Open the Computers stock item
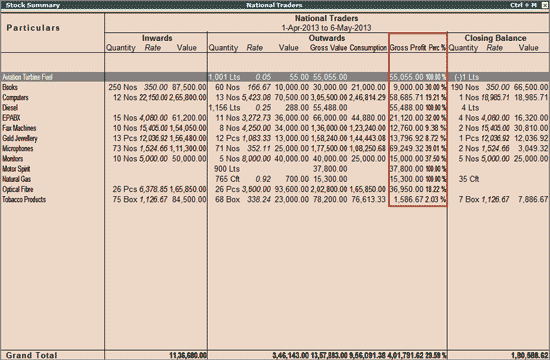Viewport: 550px width, 360px height. 15,97
